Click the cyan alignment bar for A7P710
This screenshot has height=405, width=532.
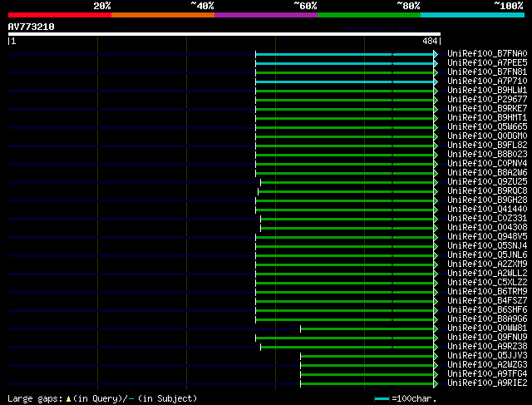point(344,81)
